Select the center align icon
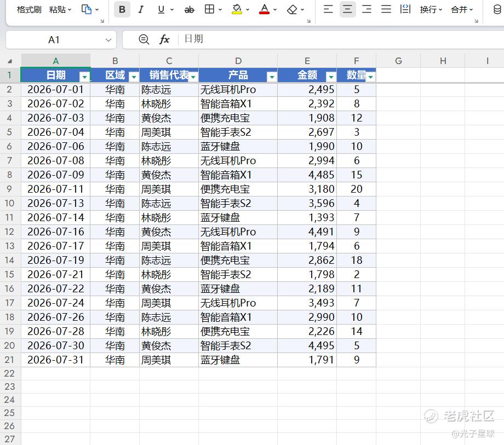The image size is (504, 445). (x=347, y=9)
